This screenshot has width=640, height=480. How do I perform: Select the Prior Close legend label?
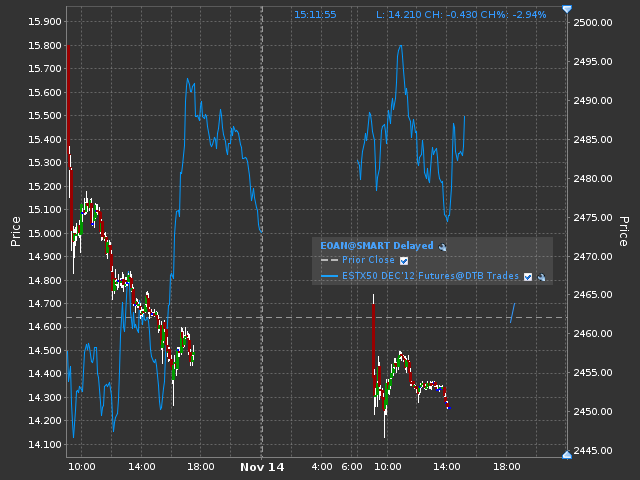pyautogui.click(x=368, y=260)
